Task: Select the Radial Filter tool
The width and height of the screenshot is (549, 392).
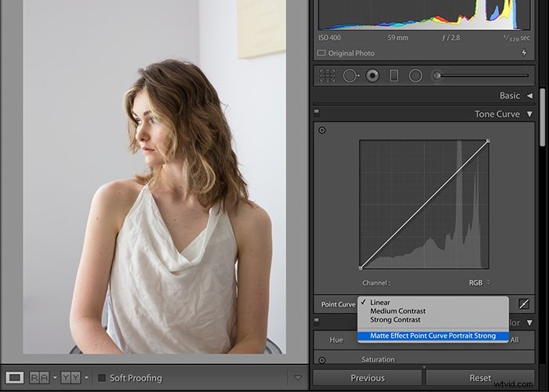Action: [415, 75]
